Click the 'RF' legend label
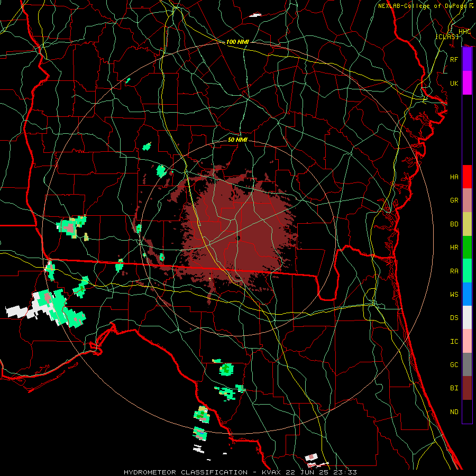Image resolution: width=476 pixels, height=476 pixels. click(454, 59)
